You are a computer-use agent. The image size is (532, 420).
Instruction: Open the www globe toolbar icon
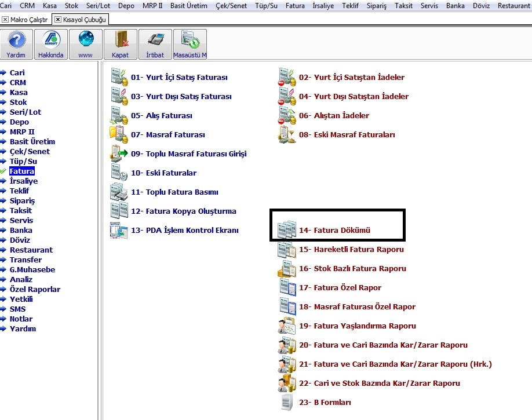[86, 44]
